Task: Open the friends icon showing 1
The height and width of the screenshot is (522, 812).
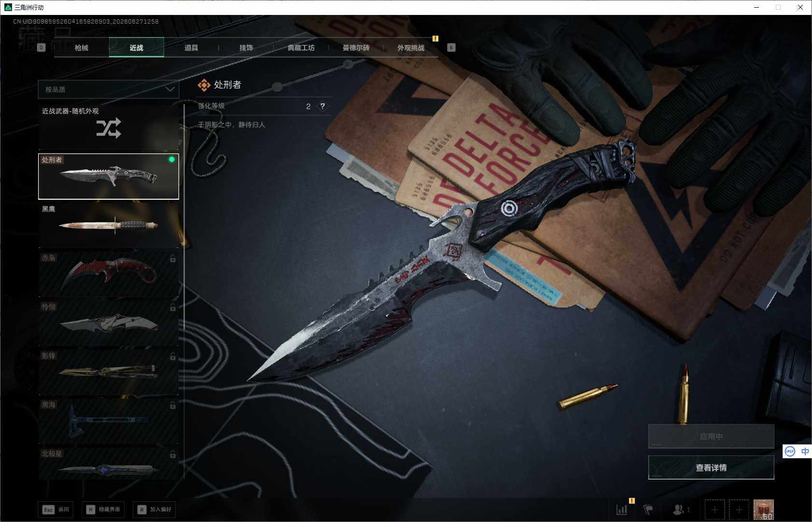Action: pos(681,509)
